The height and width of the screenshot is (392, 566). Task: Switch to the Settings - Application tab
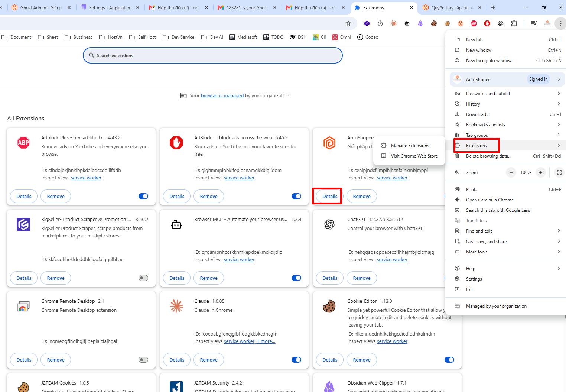pos(110,7)
